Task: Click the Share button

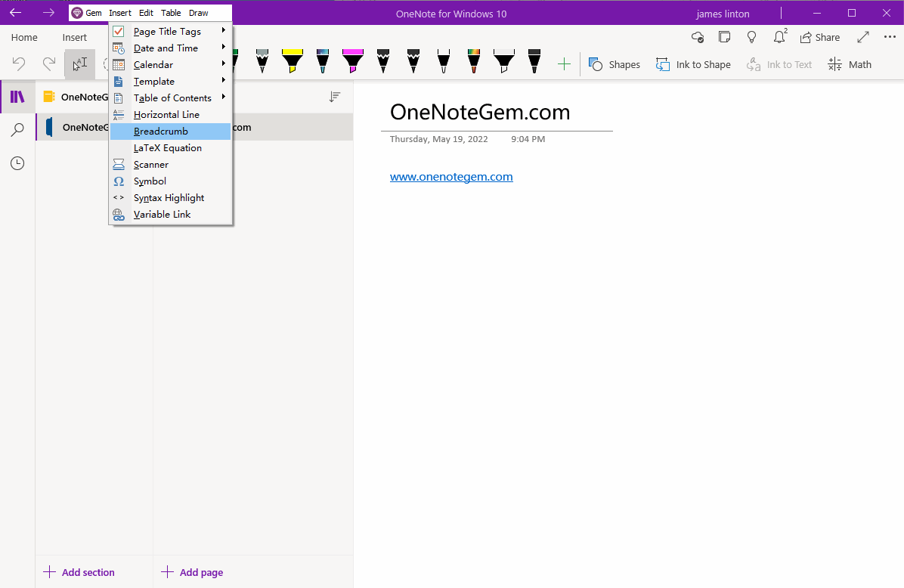Action: click(x=820, y=38)
